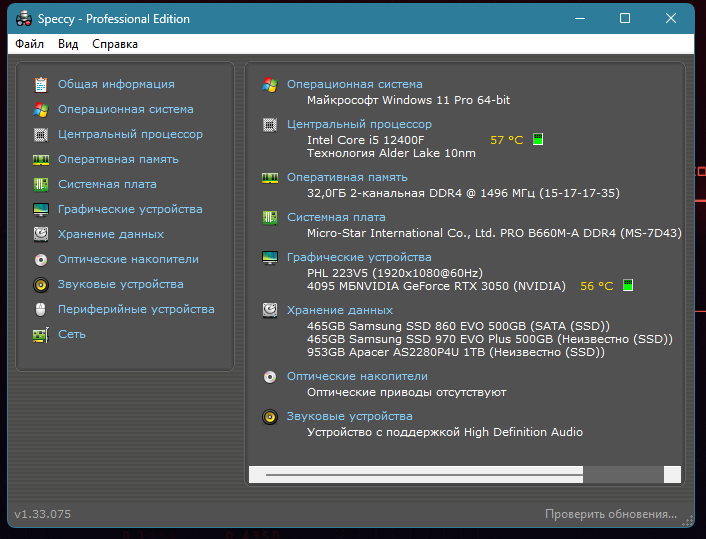Open the Системная плата heading link in the summary
This screenshot has width=706, height=539.
[x=336, y=217]
